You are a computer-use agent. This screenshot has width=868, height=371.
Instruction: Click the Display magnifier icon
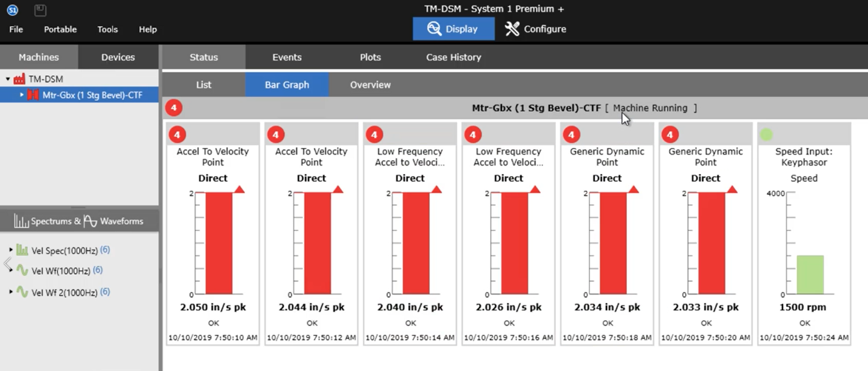pos(434,29)
